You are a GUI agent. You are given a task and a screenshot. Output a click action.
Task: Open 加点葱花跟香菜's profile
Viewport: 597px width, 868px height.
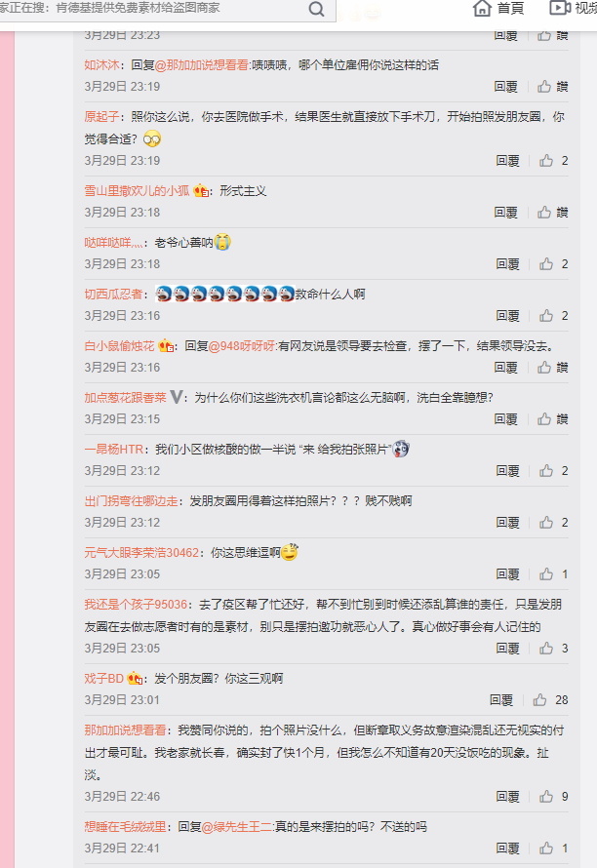coord(125,398)
